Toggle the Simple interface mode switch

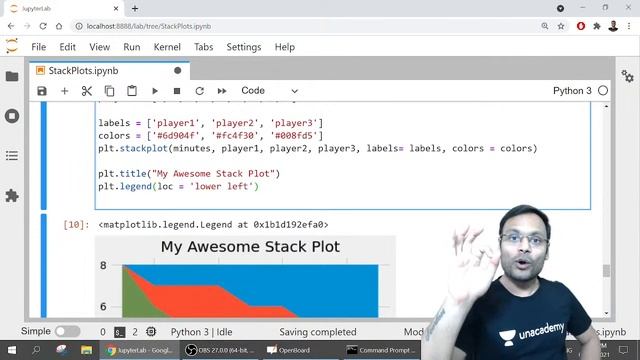click(x=67, y=331)
